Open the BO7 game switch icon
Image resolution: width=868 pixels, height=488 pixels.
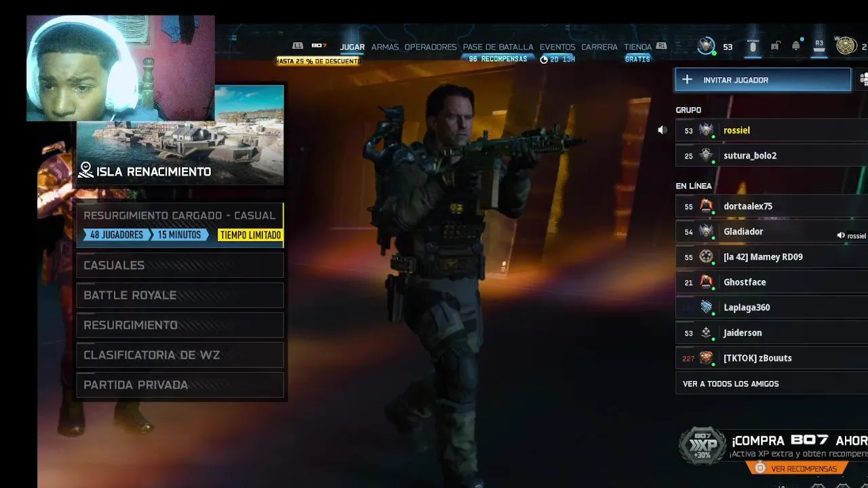pyautogui.click(x=319, y=45)
